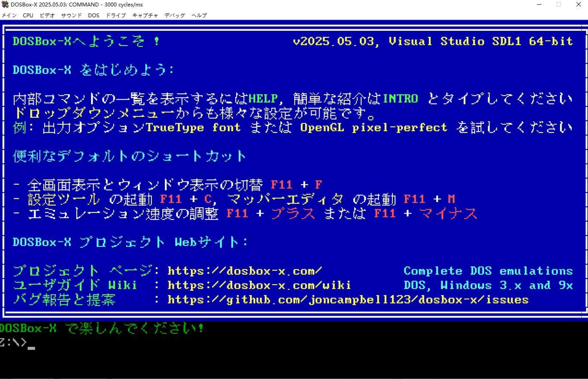The width and height of the screenshot is (588, 379).
Task: Click the github.com joncampbell123 issues URL
Action: point(348,300)
